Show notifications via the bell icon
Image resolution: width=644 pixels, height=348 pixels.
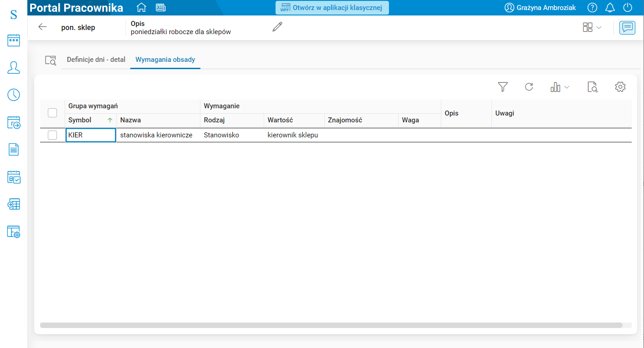[x=610, y=8]
